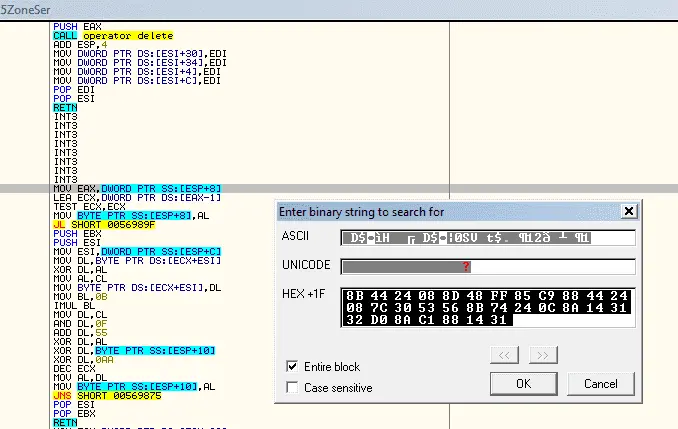This screenshot has width=678, height=429.
Task: Click the Cancel button
Action: point(601,384)
